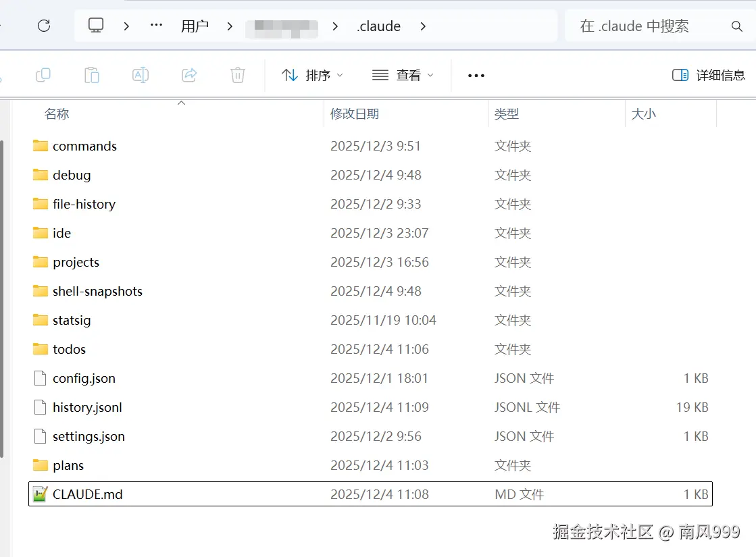Sort by the 修改日期 column header
The height and width of the screenshot is (557, 756).
[x=355, y=113]
